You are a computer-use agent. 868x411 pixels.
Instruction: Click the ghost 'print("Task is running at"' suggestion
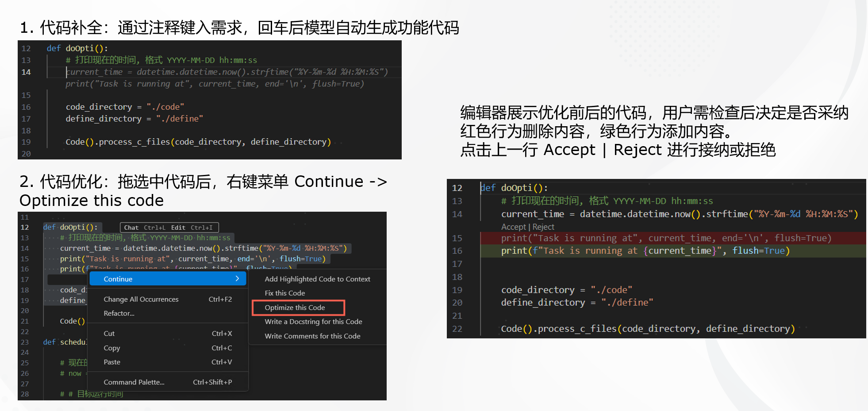[215, 84]
